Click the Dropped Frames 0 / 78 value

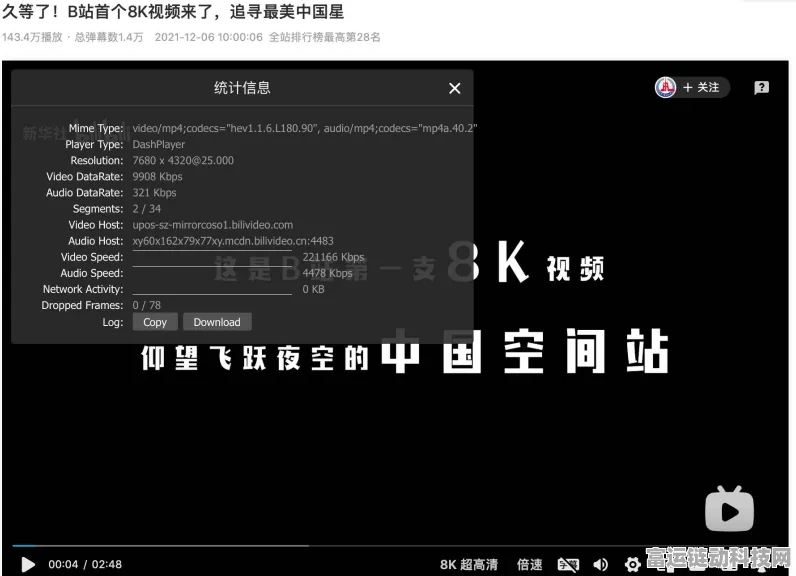click(147, 305)
